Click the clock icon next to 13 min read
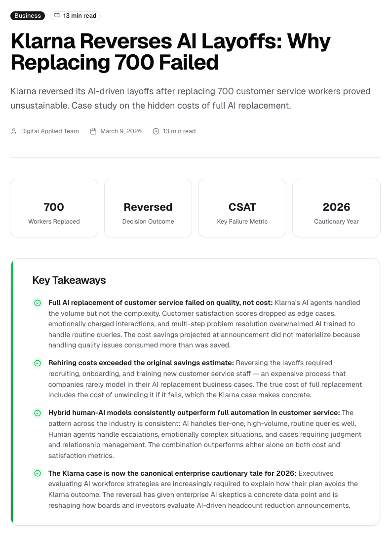The height and width of the screenshot is (534, 392). (156, 131)
